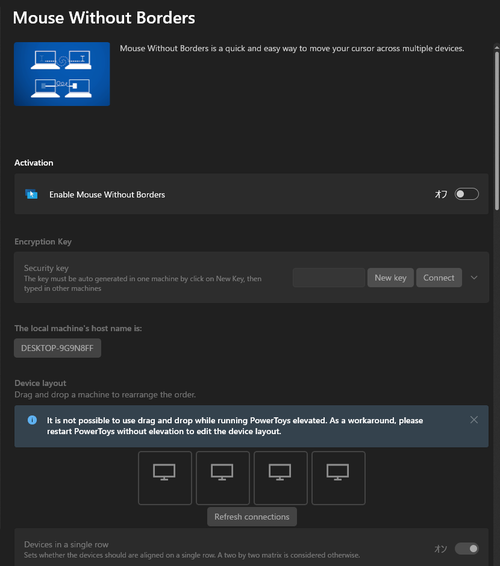
Task: Select the first device monitor slot
Action: coord(165,478)
